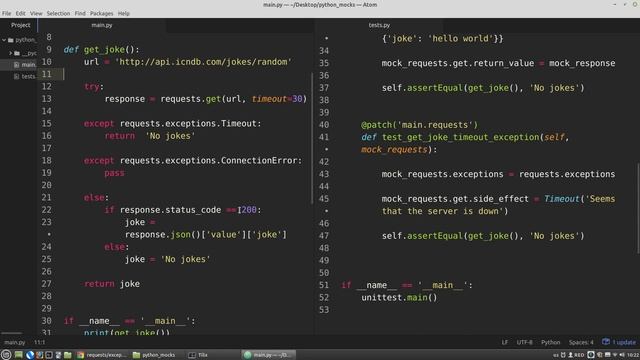Click 'timeout' parameter on line 13
Viewport: 640px width, 360px height.
pyautogui.click(x=269, y=99)
